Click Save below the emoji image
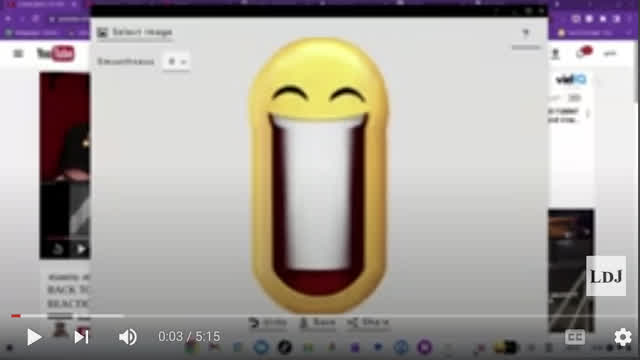This screenshot has width=640, height=360. 318,323
